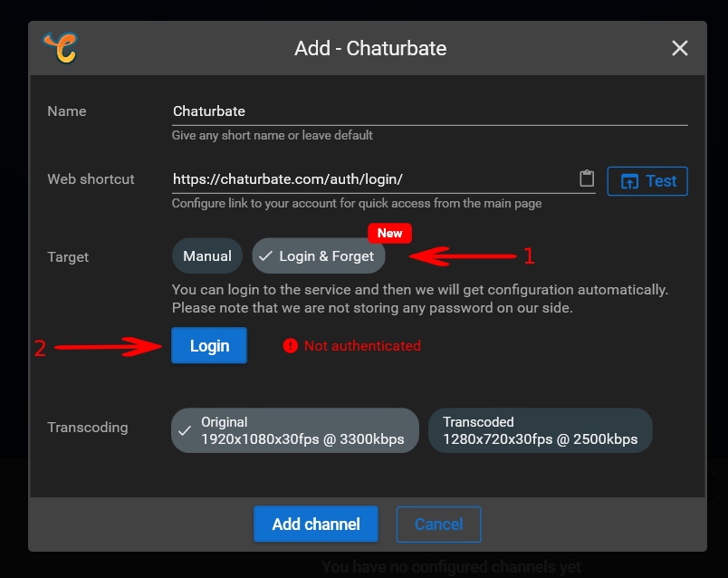Image resolution: width=728 pixels, height=578 pixels.
Task: Click the Transcoding section label
Action: [x=88, y=427]
